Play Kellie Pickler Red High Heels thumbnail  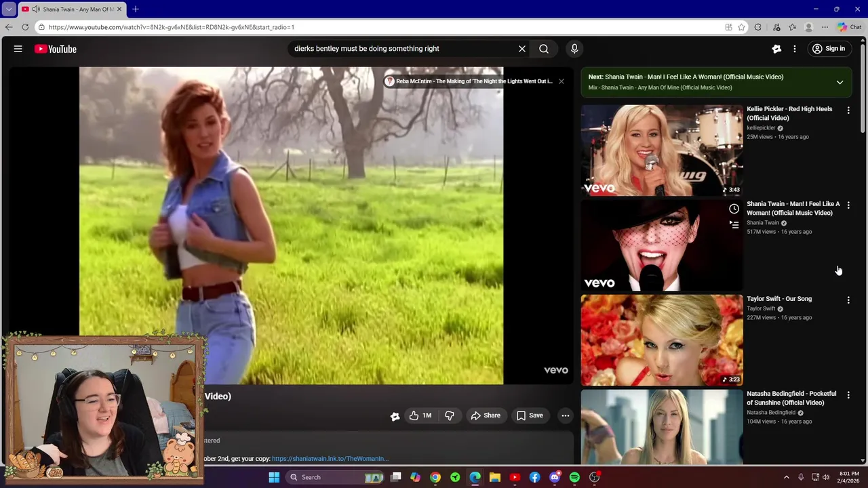pyautogui.click(x=662, y=150)
